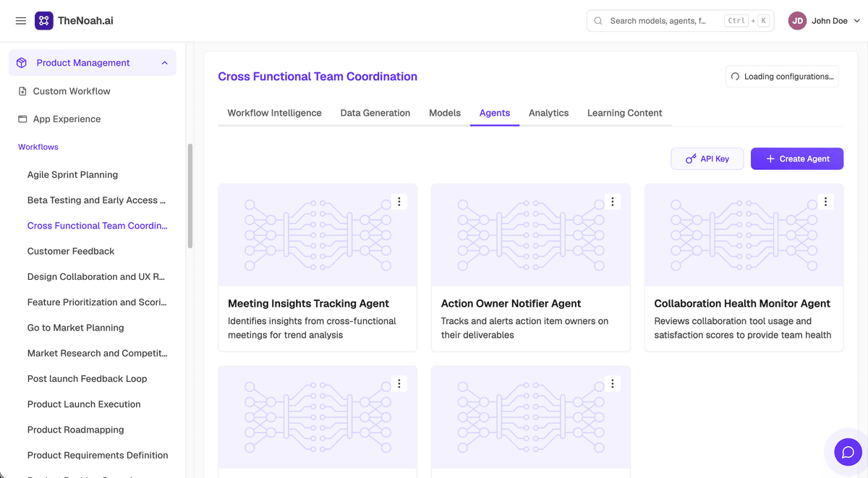Select the Agents tab
The height and width of the screenshot is (478, 868).
click(495, 113)
